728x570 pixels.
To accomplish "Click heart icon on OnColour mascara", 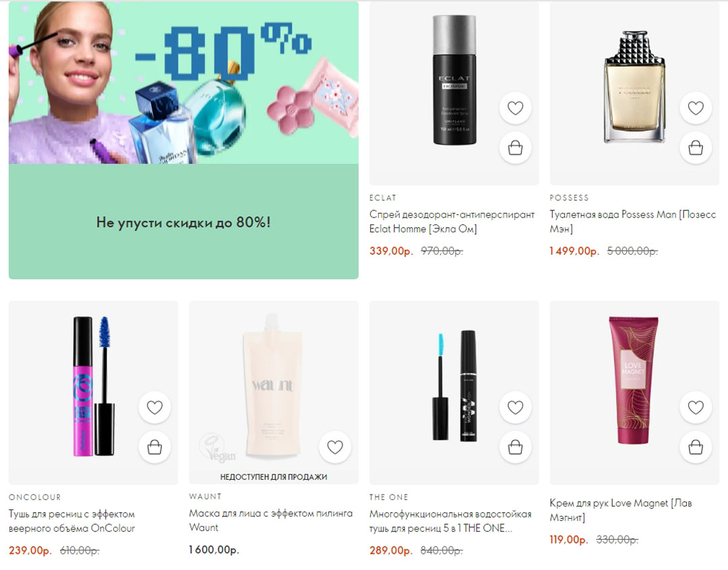I will pos(154,407).
